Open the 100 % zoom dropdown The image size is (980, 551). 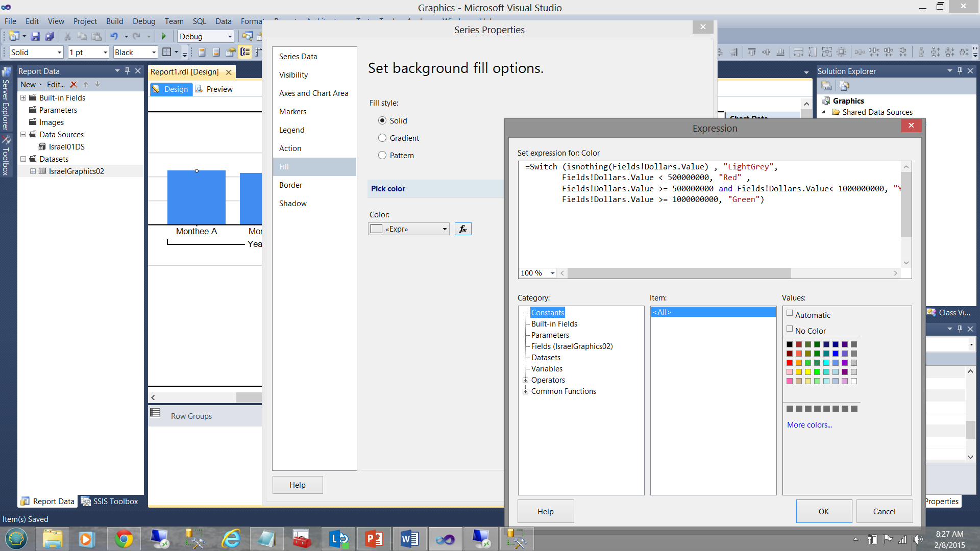coord(552,273)
